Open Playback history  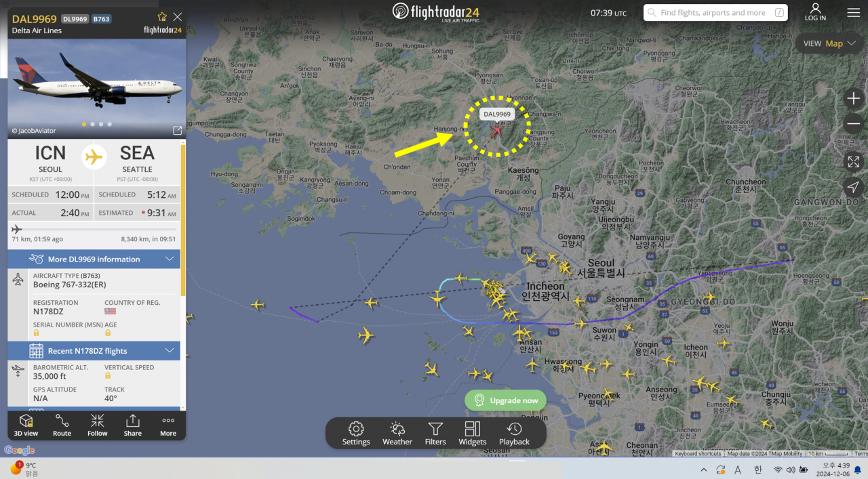coord(514,434)
